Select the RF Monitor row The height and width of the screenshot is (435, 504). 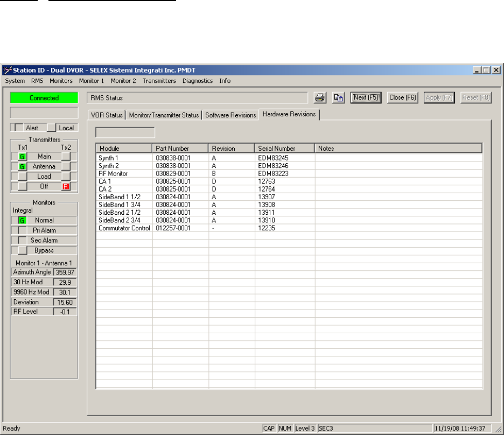[x=289, y=173]
